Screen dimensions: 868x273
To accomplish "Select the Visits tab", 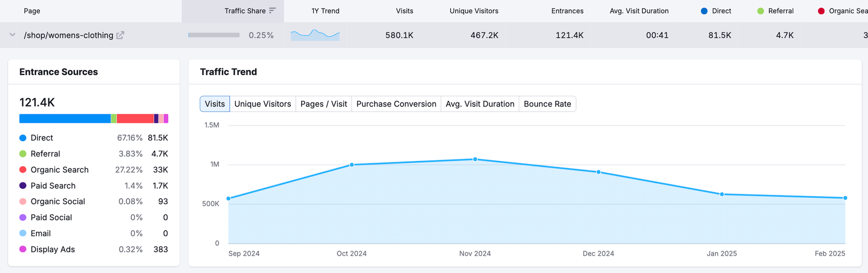I will point(215,104).
